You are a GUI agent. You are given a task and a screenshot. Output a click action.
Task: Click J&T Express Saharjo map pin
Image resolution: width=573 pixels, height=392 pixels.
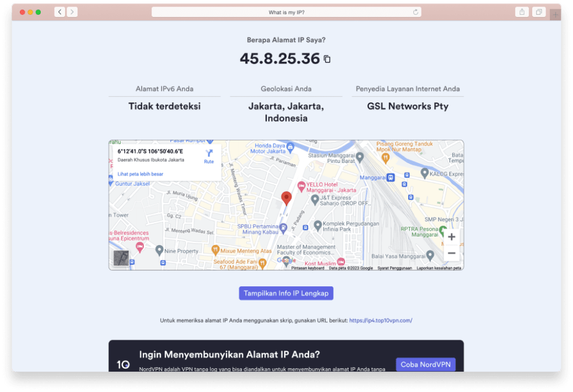tap(315, 200)
